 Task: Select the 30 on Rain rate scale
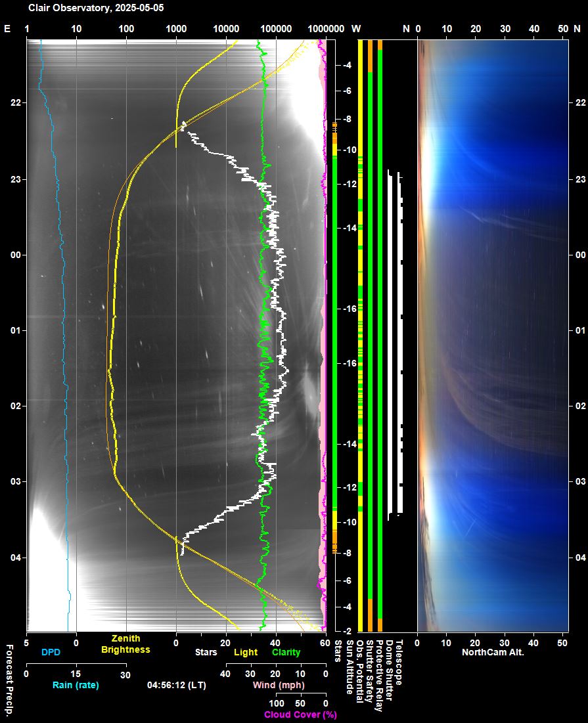coord(125,674)
